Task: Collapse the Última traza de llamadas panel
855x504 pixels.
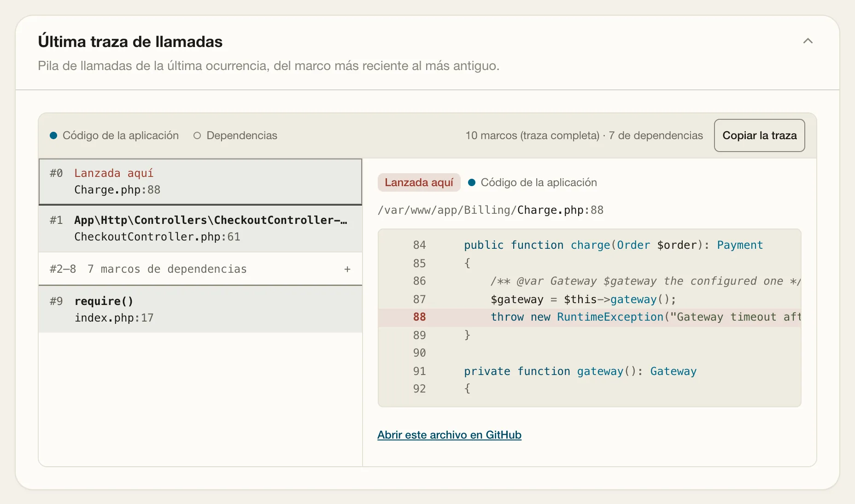Action: pyautogui.click(x=808, y=41)
